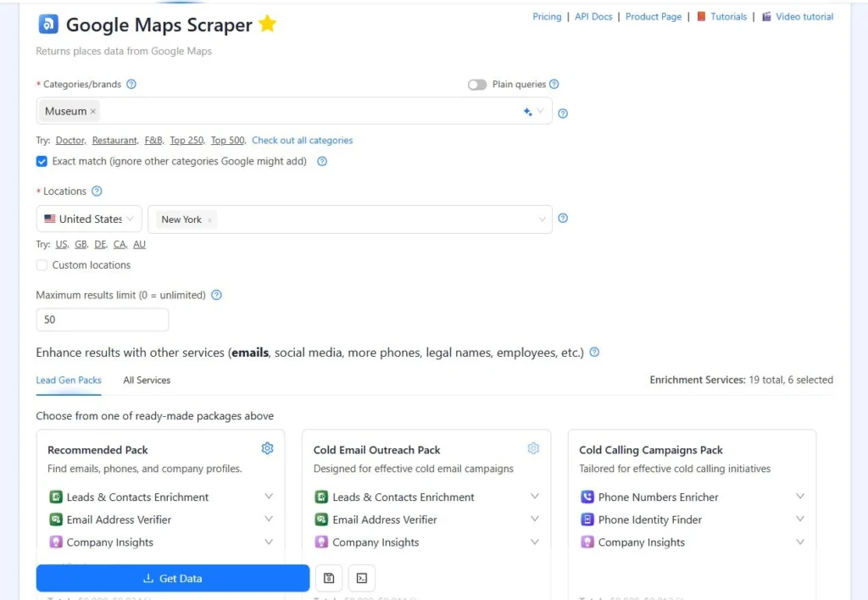Expand Company Insights in Cold Calling Pack
Screen dimensions: 868x600
[800, 542]
